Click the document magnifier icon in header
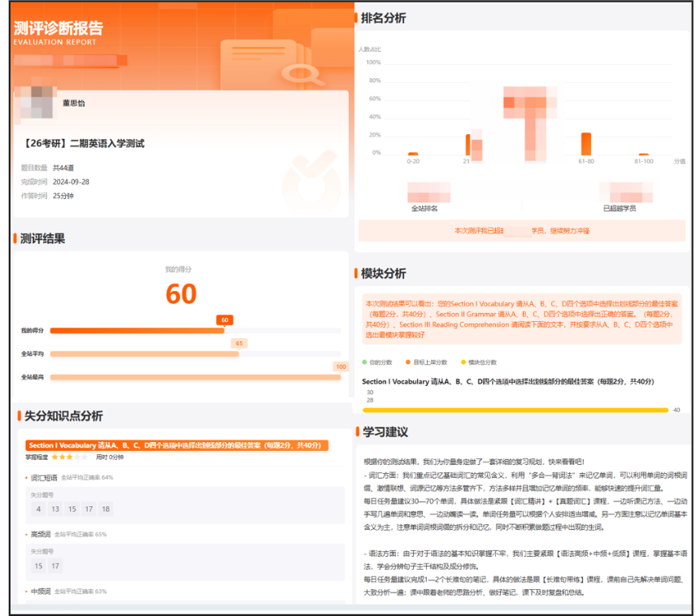The height and width of the screenshot is (616, 696). 274,63
